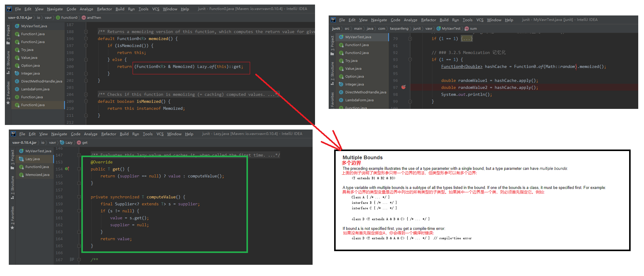The width and height of the screenshot is (644, 276).
Task: Click Structure icon in Function0.java window sidebar
Action: tap(8, 73)
